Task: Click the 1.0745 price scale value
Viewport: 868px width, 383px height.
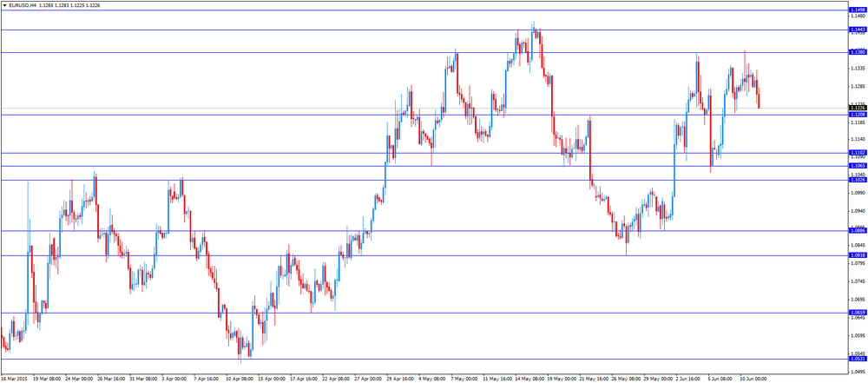Action: point(858,281)
